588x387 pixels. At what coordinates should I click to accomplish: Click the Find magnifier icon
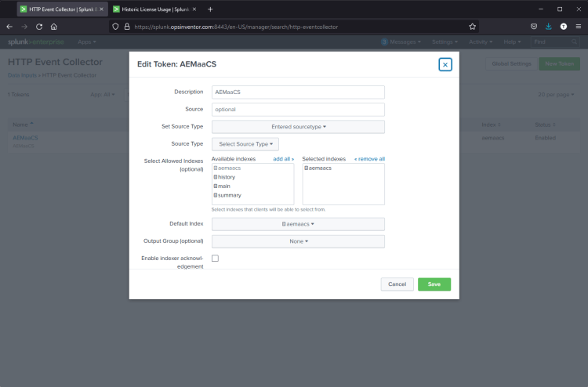[574, 42]
